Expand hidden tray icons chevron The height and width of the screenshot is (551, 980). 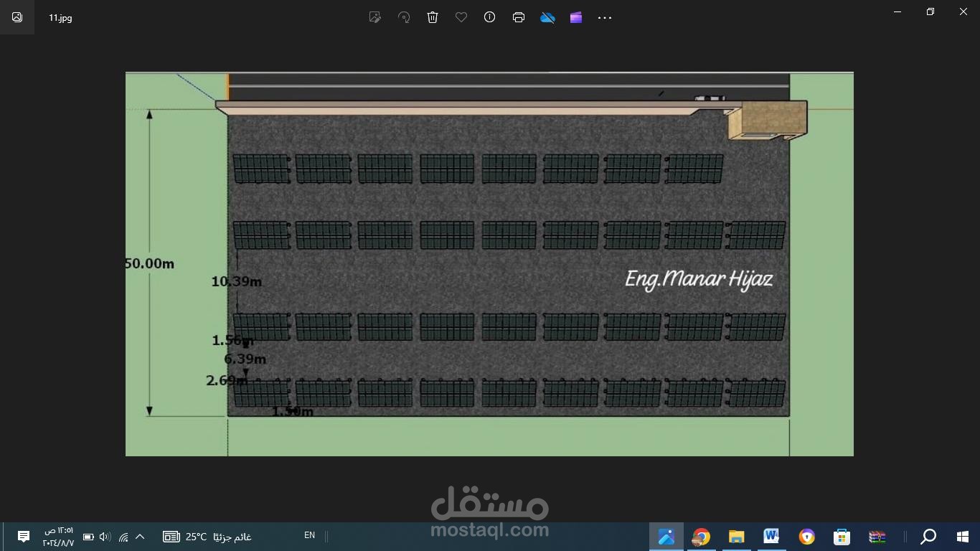[140, 537]
